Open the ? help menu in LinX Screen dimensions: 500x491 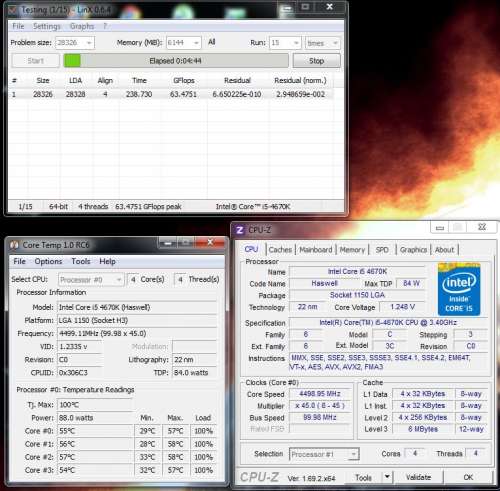pyautogui.click(x=105, y=26)
